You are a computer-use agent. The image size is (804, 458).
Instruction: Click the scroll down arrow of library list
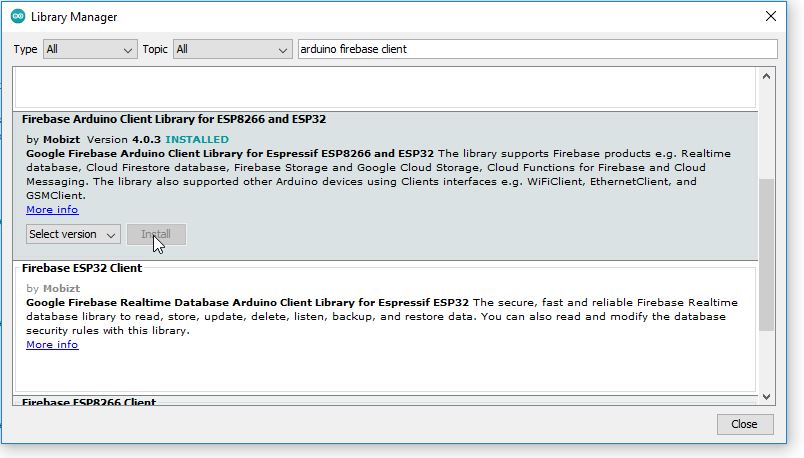(767, 396)
